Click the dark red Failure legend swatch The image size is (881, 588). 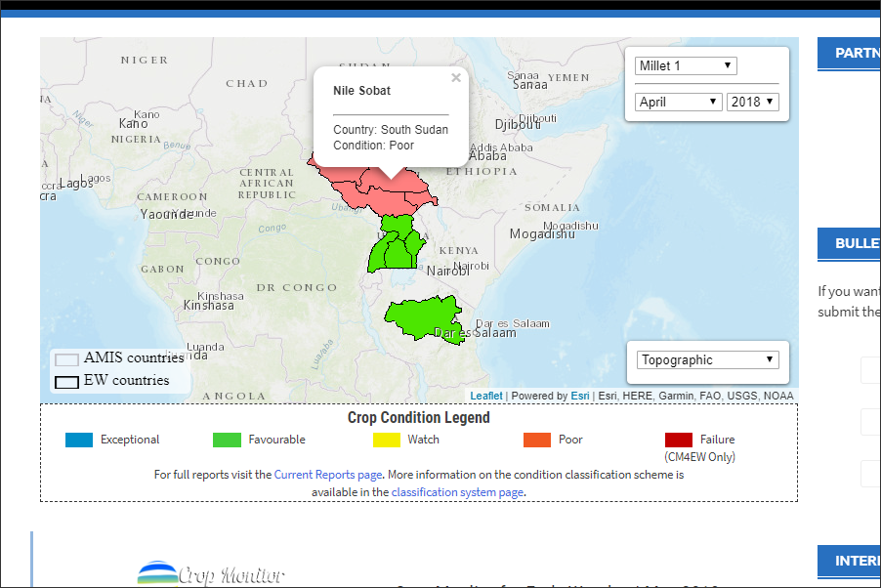(x=679, y=440)
